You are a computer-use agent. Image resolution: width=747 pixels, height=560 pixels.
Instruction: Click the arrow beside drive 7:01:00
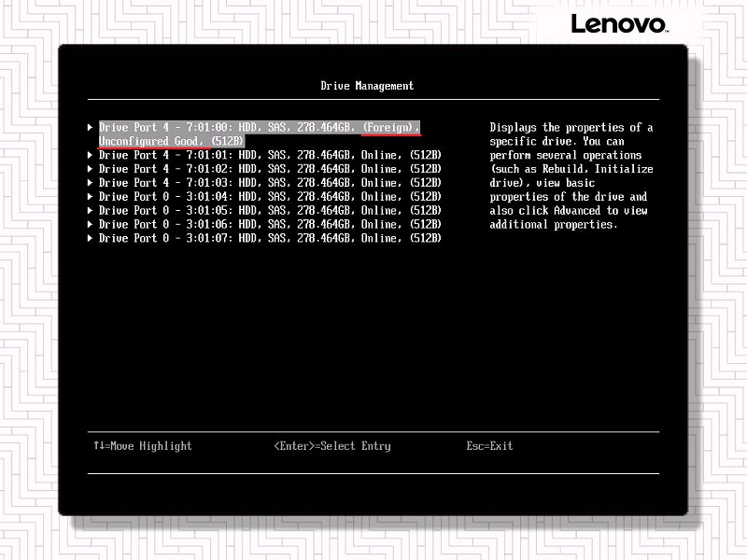click(x=91, y=127)
